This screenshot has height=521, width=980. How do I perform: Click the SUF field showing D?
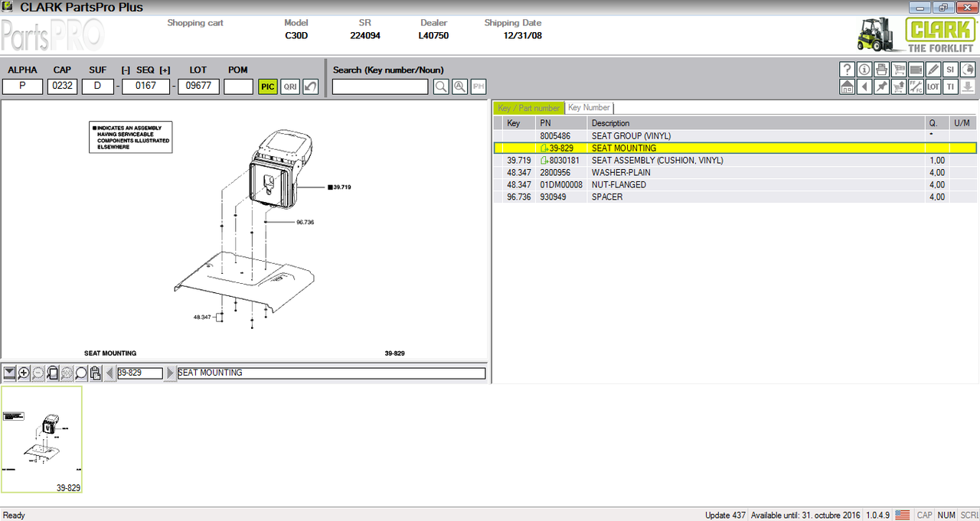98,86
